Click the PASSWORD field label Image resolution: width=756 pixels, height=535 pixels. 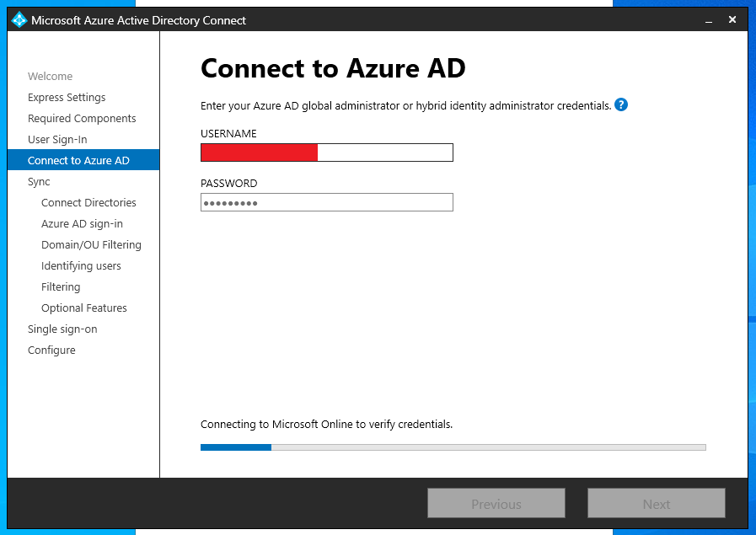[x=229, y=183]
